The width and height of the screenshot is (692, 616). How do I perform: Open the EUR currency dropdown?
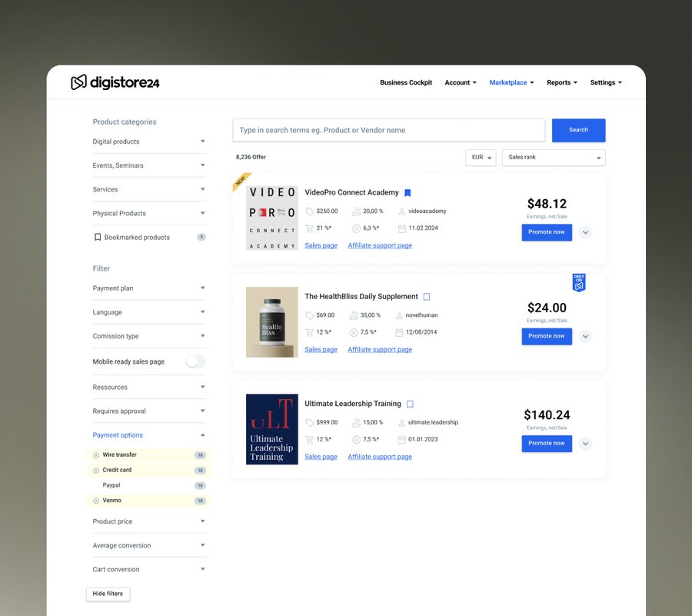481,158
